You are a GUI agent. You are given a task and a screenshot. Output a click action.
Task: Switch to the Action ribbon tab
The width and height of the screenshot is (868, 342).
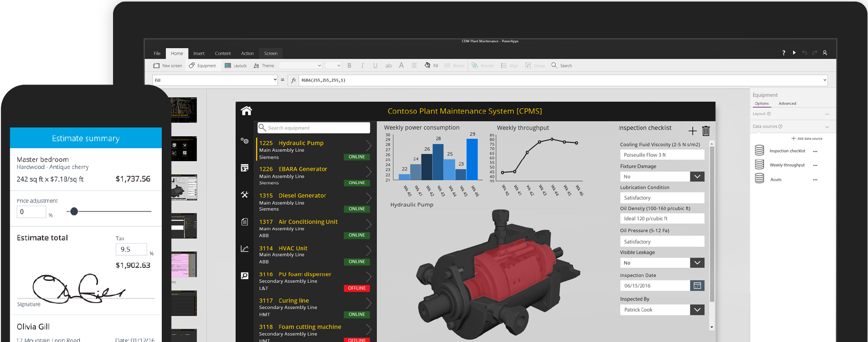(248, 53)
